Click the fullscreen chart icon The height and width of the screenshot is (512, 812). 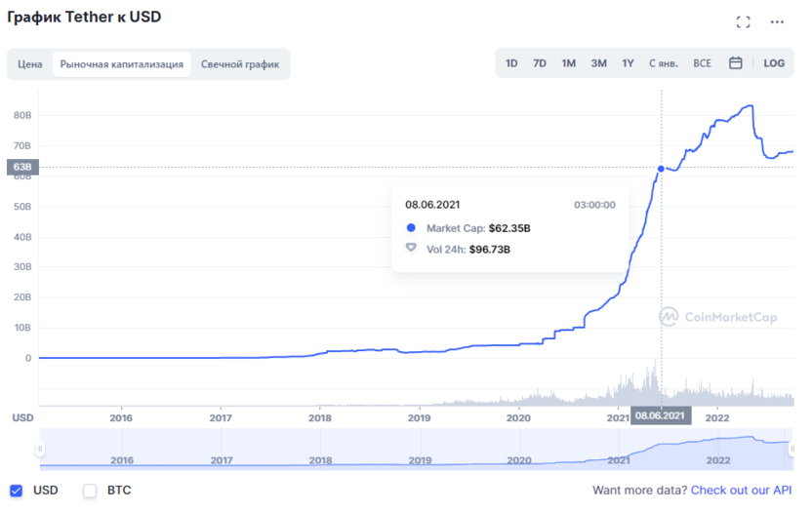click(743, 21)
